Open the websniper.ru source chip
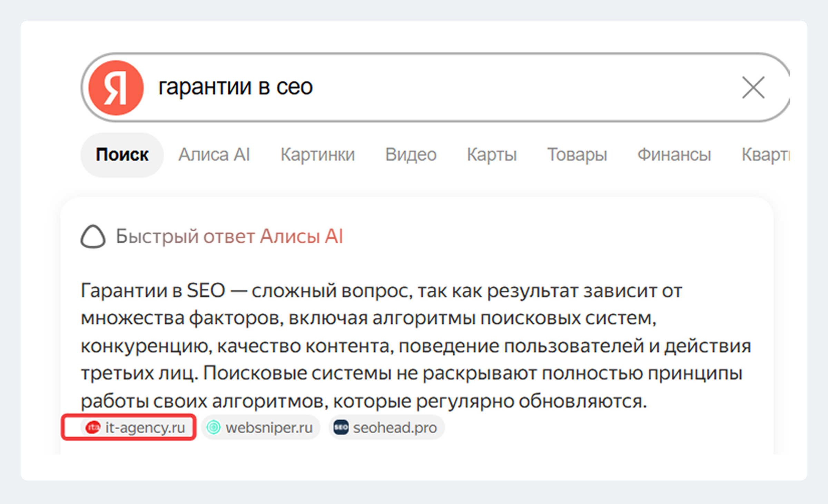 pos(260,427)
